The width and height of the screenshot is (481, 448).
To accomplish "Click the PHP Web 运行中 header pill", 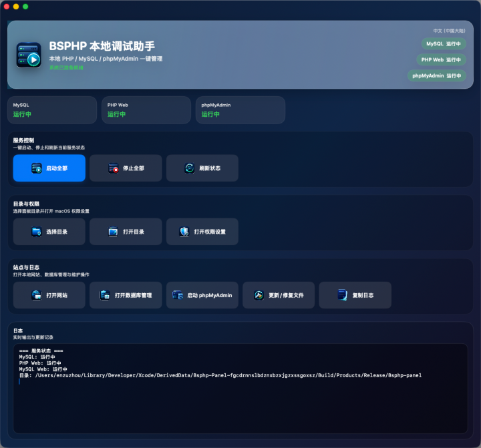I will tap(441, 60).
